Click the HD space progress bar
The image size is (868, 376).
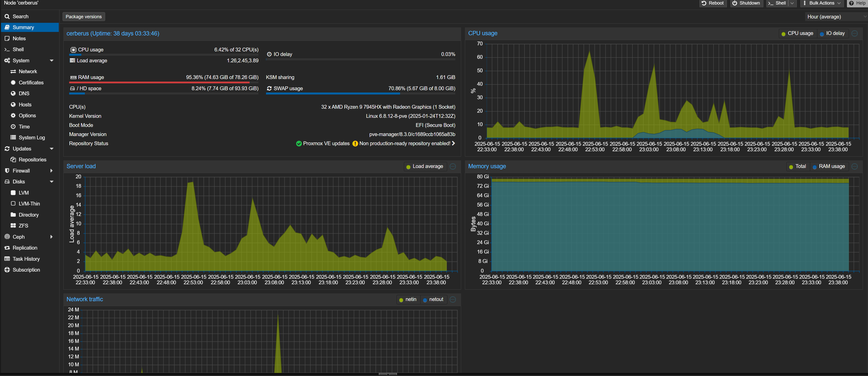(164, 93)
